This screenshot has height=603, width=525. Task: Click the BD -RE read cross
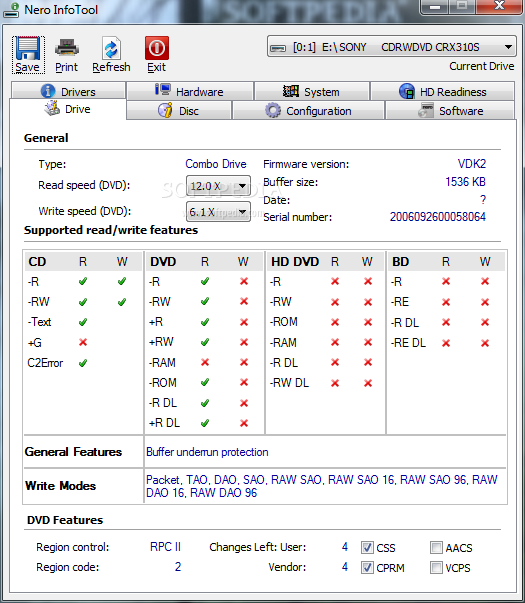(446, 302)
